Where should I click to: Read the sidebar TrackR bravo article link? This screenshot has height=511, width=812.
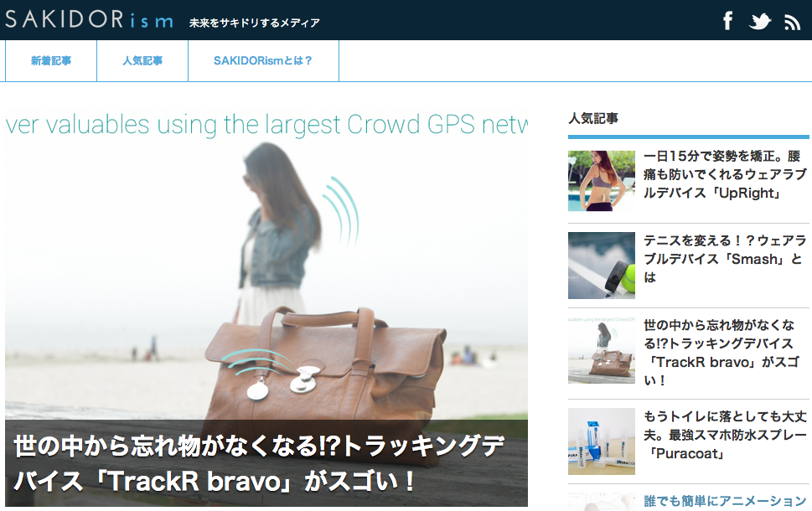pos(721,353)
